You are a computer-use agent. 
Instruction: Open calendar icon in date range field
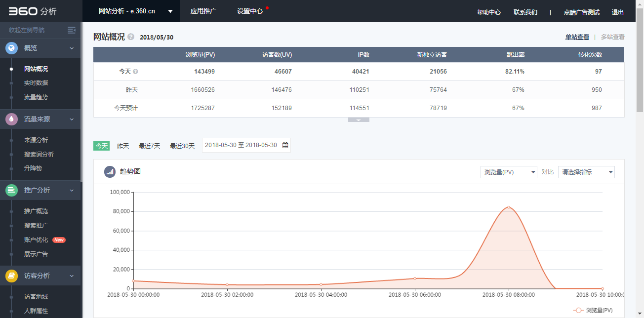[285, 145]
